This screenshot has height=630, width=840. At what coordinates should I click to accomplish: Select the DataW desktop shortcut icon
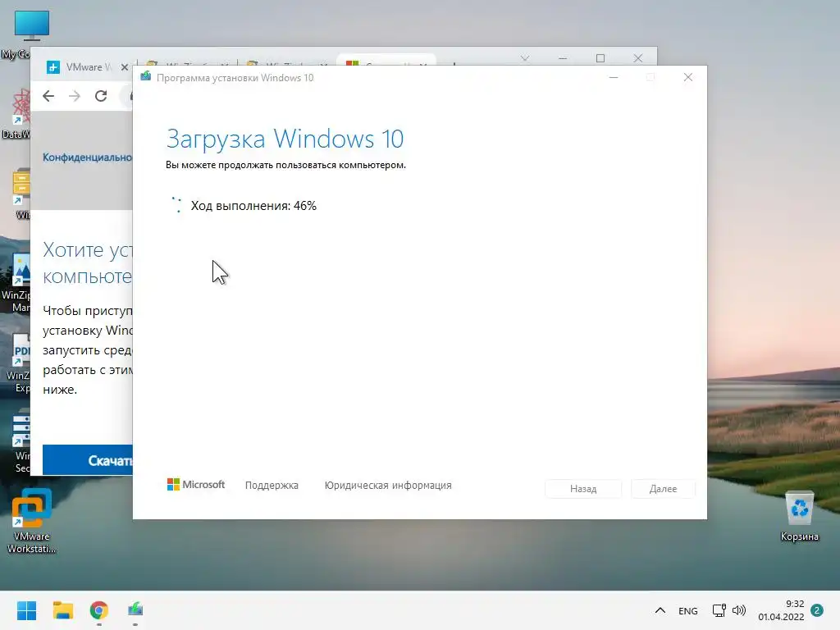pos(16,113)
